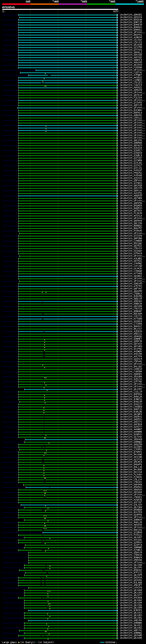Click the cyan alignment bar of UniRef100_Q9ASR1

click(68, 15)
